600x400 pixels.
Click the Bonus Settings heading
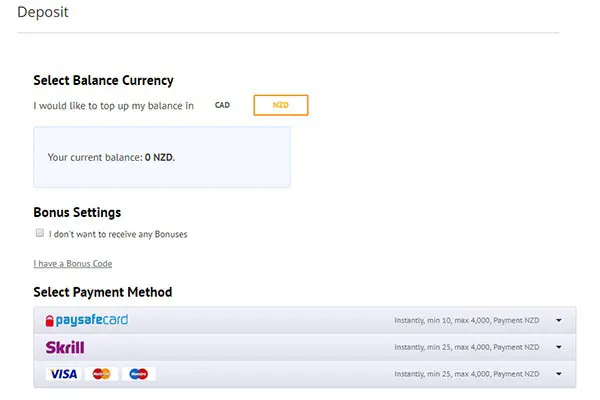(77, 212)
